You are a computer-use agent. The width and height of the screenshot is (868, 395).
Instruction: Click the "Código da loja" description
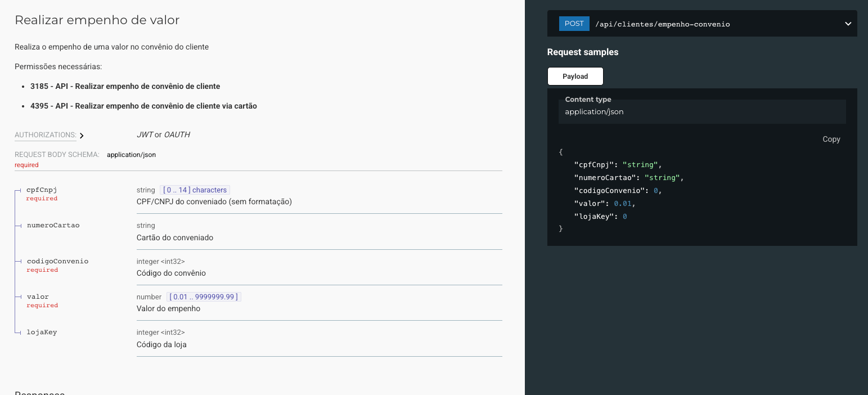[x=161, y=344]
